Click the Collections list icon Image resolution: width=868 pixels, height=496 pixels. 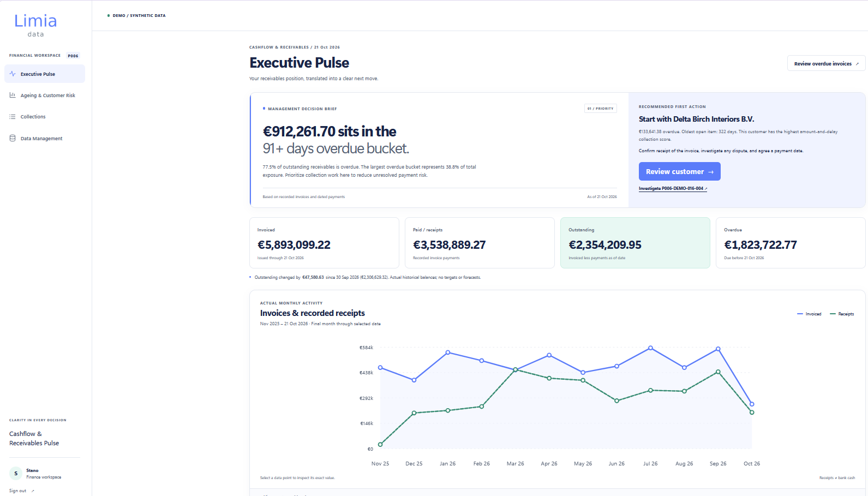tap(13, 117)
